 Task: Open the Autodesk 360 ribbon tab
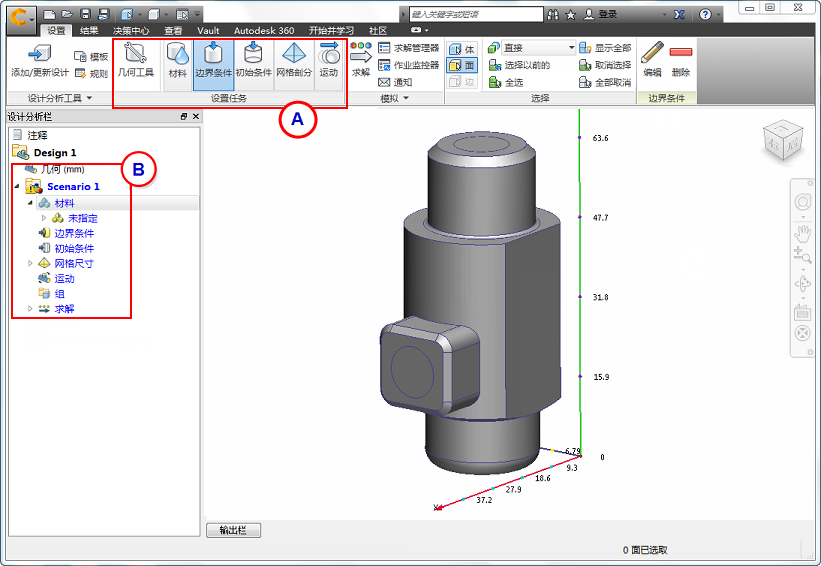pyautogui.click(x=264, y=31)
